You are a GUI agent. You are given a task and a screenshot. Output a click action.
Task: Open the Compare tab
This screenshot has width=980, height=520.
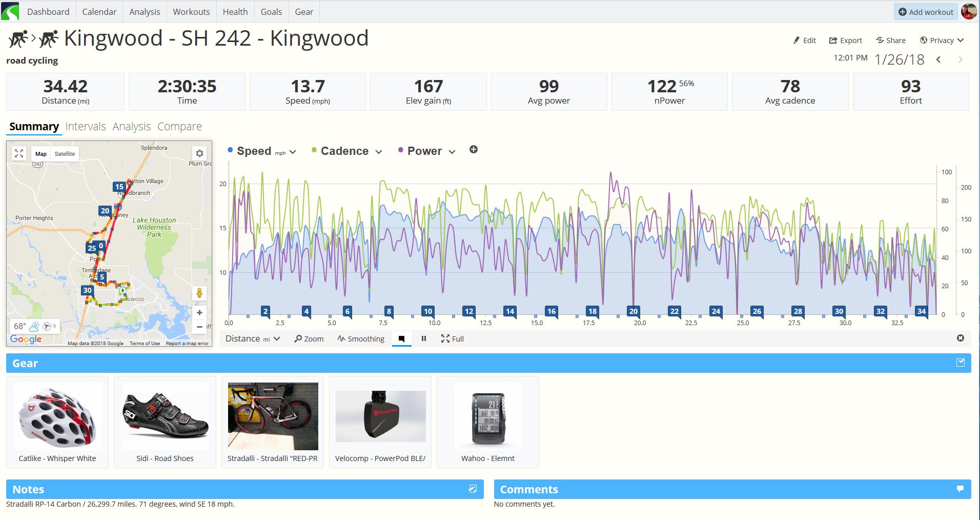coord(179,126)
